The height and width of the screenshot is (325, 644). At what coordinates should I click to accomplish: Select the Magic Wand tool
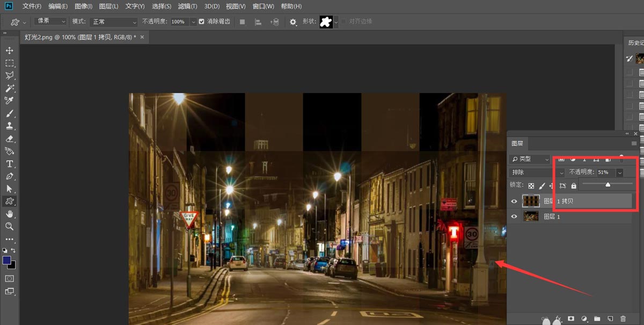pyautogui.click(x=10, y=88)
